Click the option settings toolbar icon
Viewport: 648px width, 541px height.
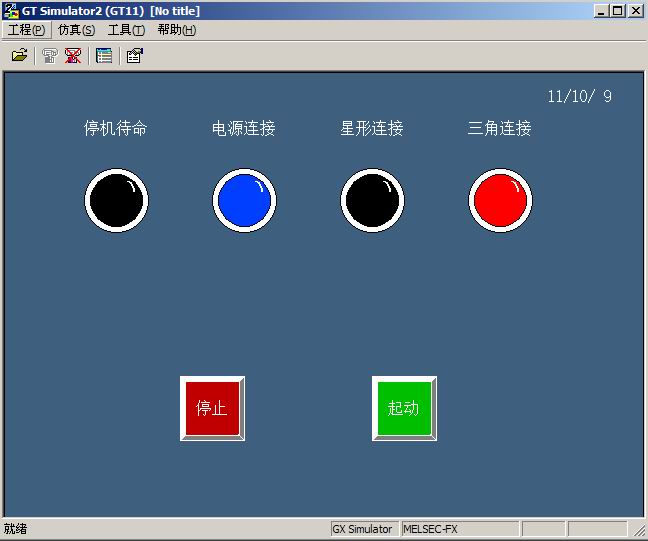point(134,56)
